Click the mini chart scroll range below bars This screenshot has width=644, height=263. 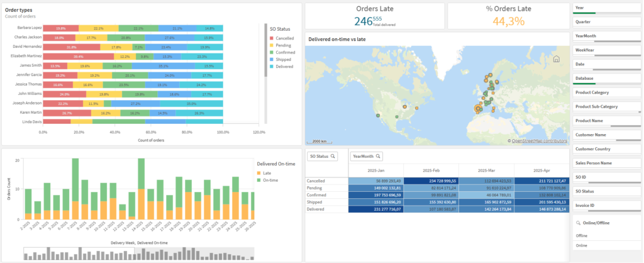coord(138,253)
